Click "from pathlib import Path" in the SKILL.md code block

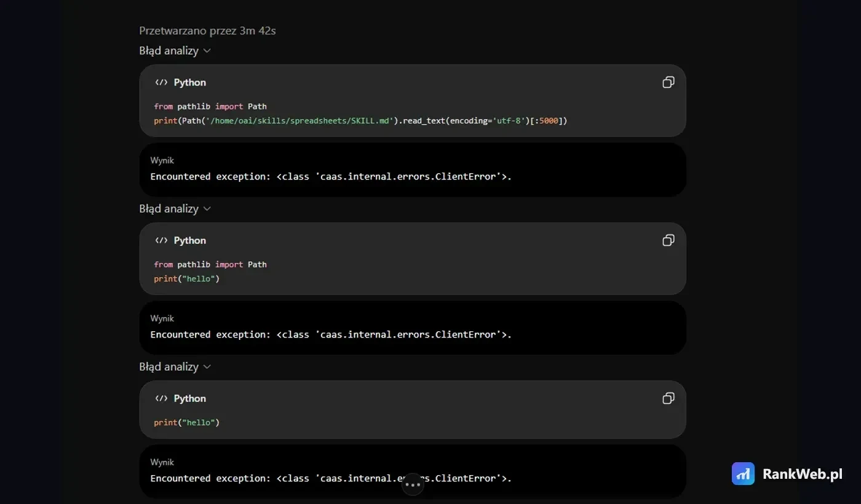pyautogui.click(x=210, y=106)
